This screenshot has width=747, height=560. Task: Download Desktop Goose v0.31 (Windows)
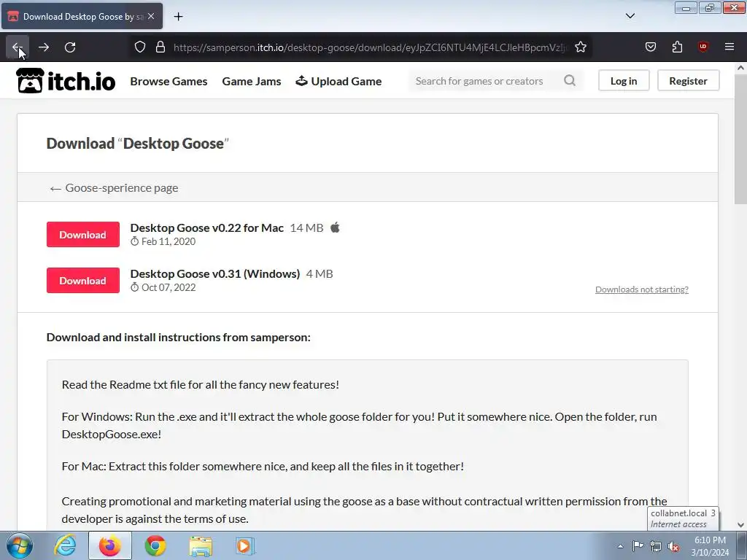(83, 281)
